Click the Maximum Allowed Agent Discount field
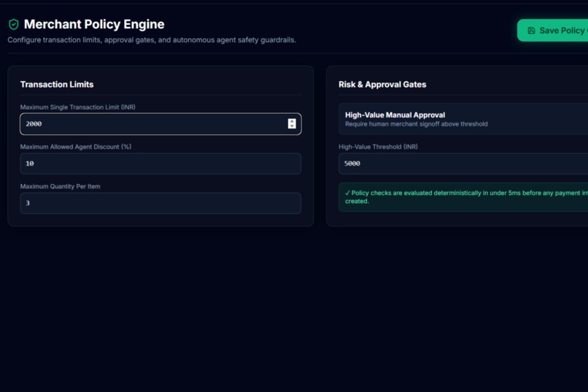 (x=160, y=164)
